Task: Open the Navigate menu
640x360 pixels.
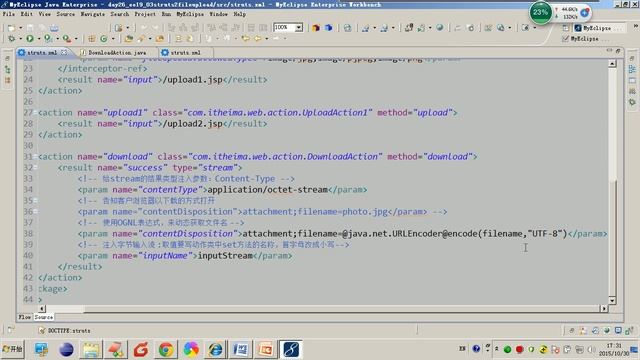Action: pos(92,14)
